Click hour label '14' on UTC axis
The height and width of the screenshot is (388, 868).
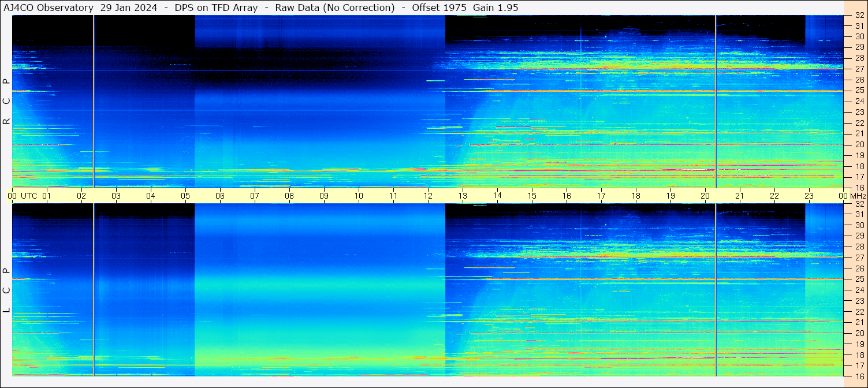pos(497,196)
